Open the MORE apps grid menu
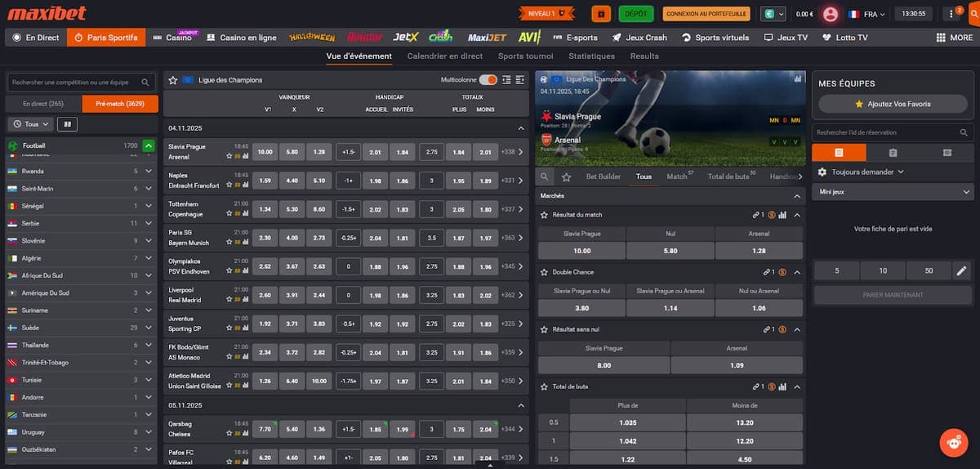This screenshot has width=980, height=469. (955, 38)
